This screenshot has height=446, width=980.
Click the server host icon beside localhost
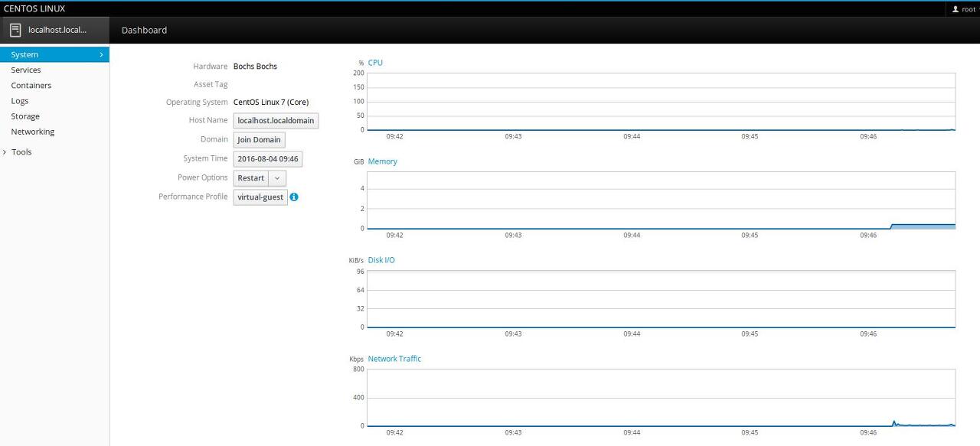point(15,30)
